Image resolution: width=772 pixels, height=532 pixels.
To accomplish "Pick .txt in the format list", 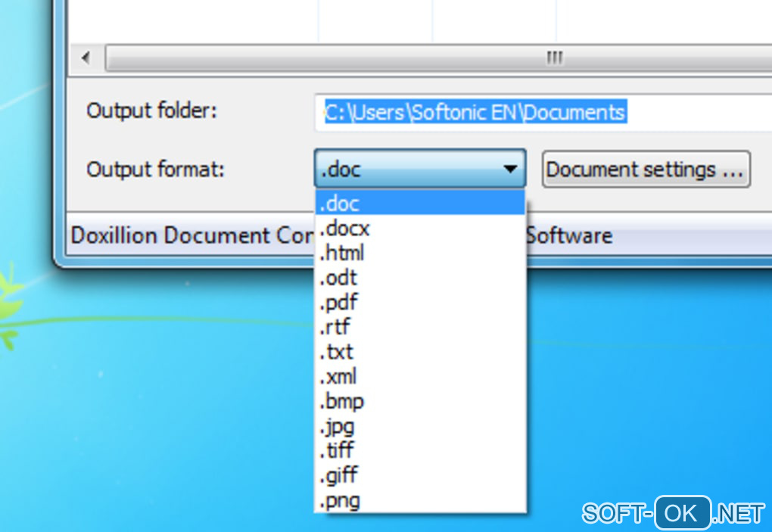I will (420, 351).
